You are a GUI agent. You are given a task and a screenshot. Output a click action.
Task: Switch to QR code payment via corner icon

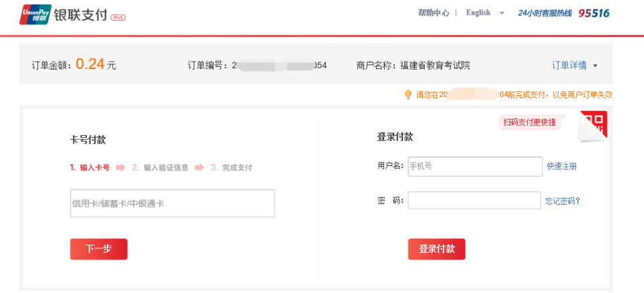(594, 125)
